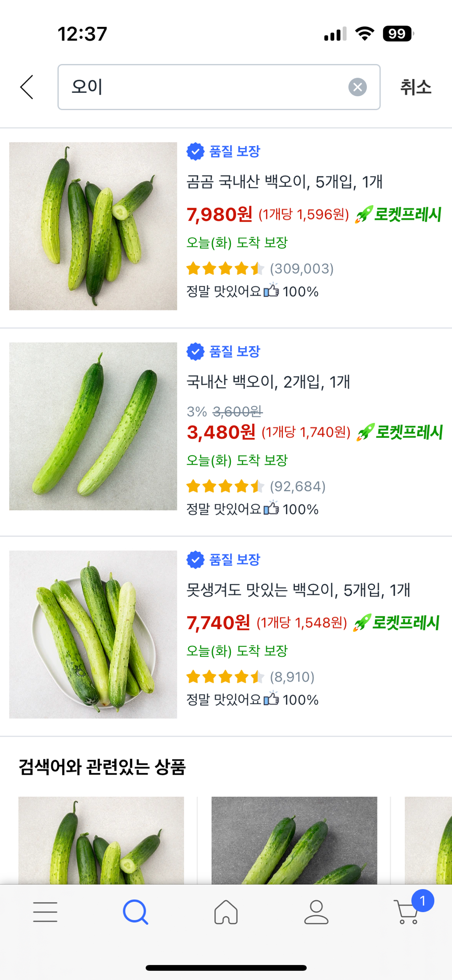Tap 품질 보장 badge on 2개입 item
The height and width of the screenshot is (980, 452).
click(x=224, y=352)
